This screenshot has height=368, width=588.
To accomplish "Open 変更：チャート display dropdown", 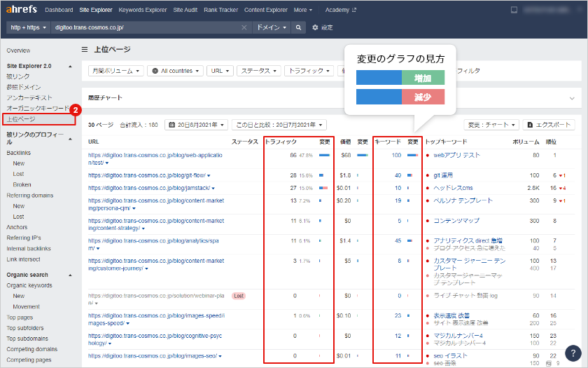I will [491, 125].
